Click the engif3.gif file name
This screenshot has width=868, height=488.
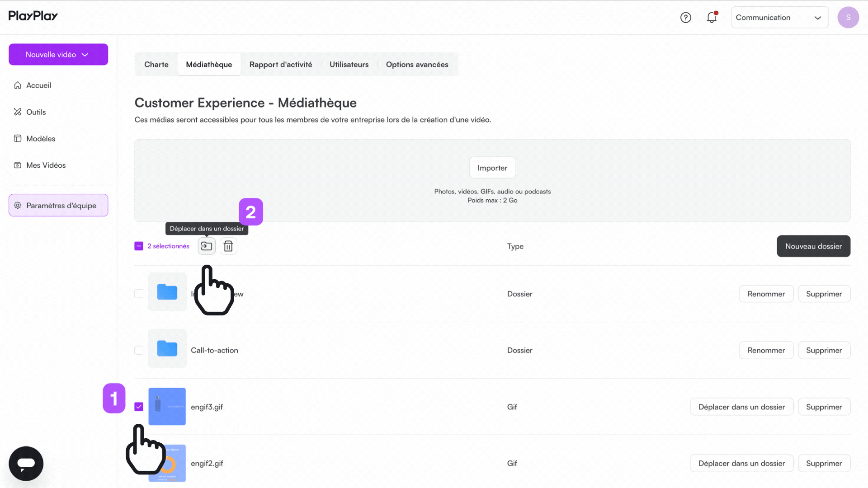(x=207, y=407)
